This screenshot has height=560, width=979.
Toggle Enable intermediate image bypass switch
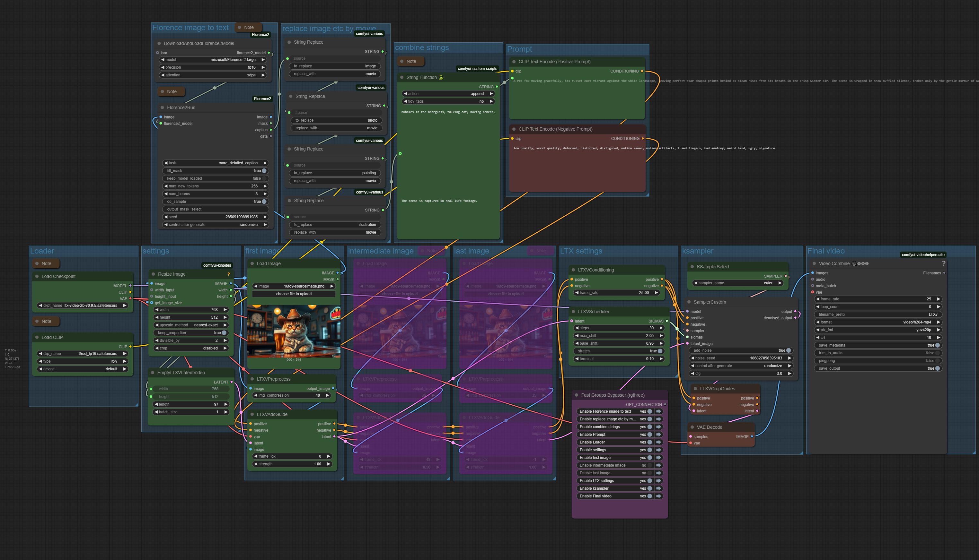[x=649, y=465]
